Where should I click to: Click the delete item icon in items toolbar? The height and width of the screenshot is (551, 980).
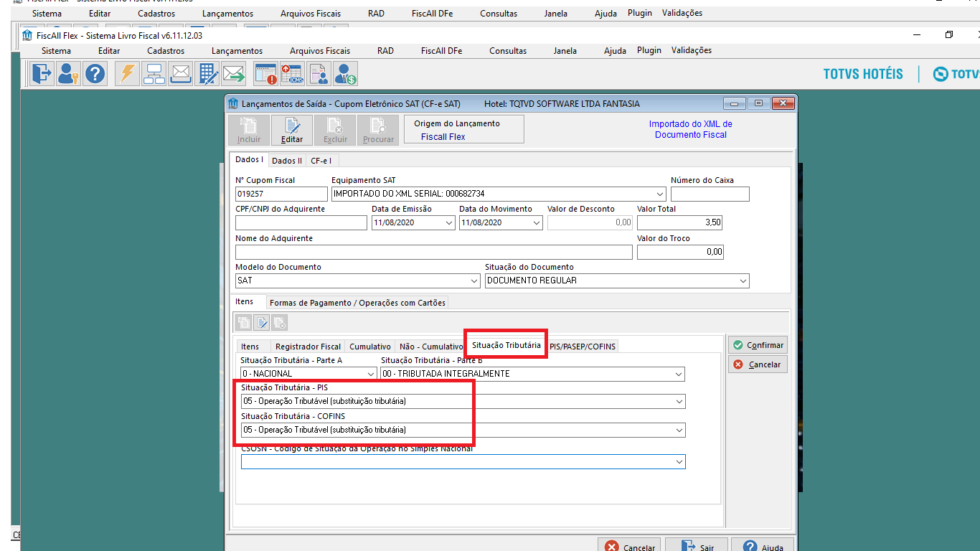pyautogui.click(x=280, y=323)
